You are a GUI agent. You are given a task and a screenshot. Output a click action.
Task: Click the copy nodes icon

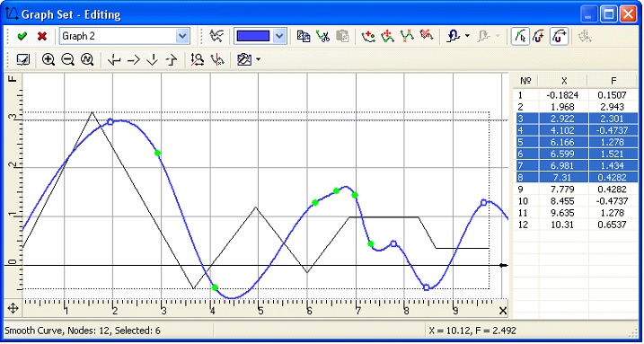304,37
